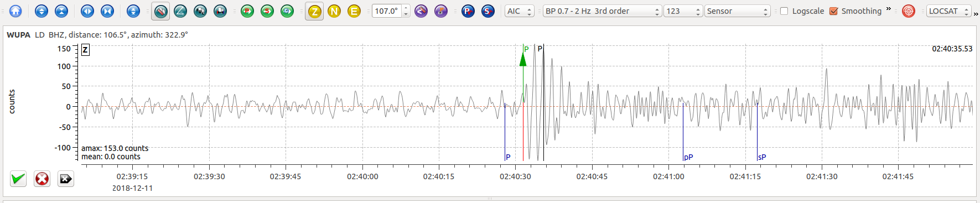Open the AIC picker dropdown
The width and height of the screenshot is (980, 203).
coord(519,11)
